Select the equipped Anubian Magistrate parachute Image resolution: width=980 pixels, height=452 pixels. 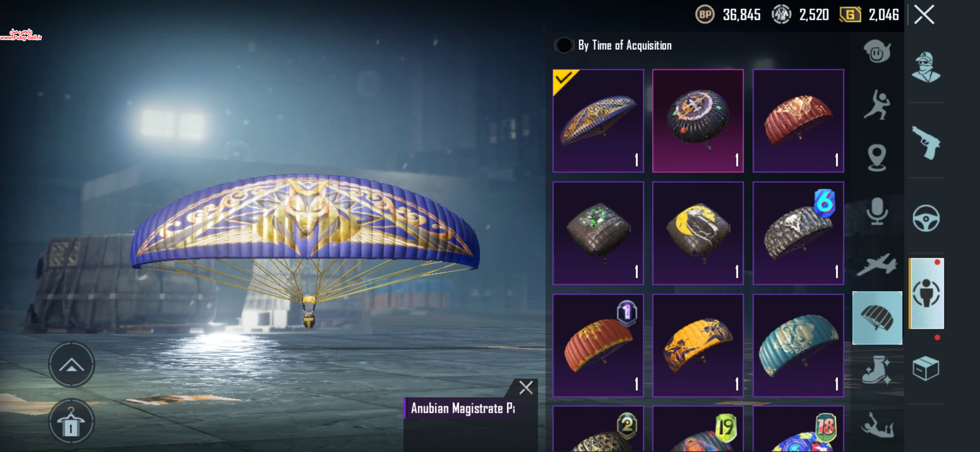[598, 121]
